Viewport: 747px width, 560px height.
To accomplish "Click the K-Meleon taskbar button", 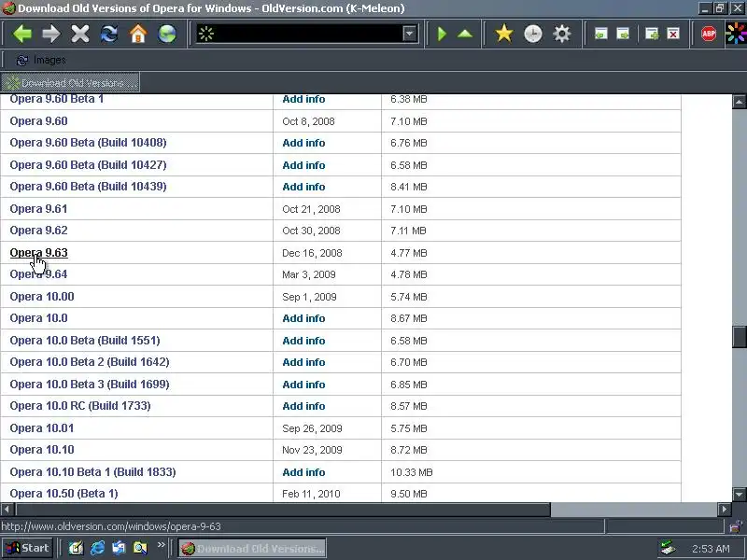I will coord(252,548).
